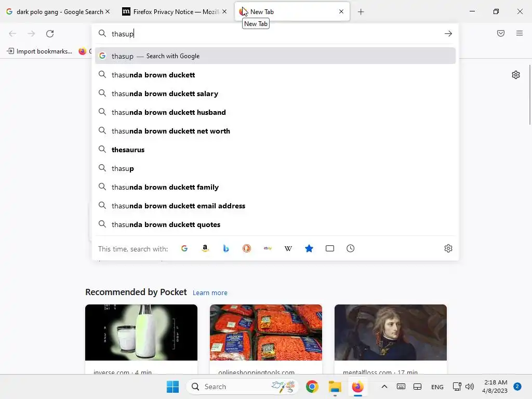The image size is (532, 399).
Task: Choose suggestion 'thasunda brown duckett net worth'
Action: [x=275, y=130]
